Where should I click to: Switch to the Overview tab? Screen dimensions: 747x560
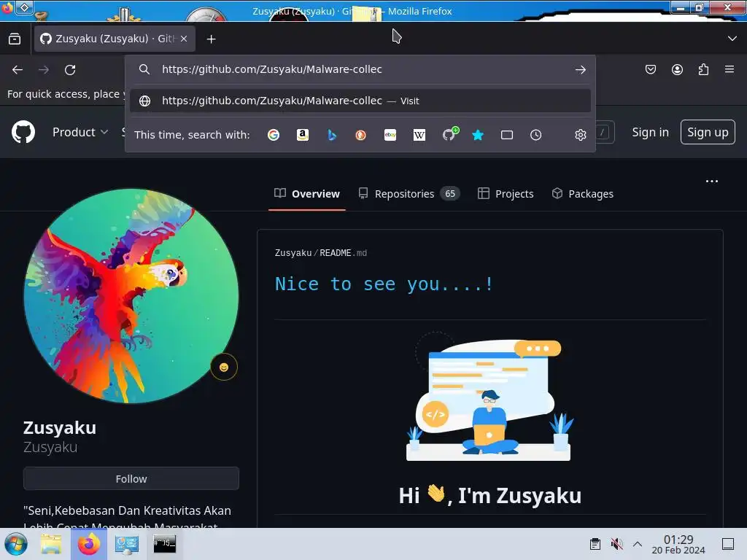307,194
